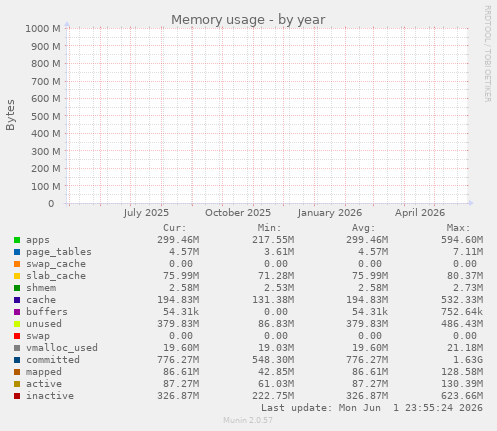Image resolution: width=497 pixels, height=431 pixels.
Task: Click the green apps legend swatch
Action: point(17,240)
